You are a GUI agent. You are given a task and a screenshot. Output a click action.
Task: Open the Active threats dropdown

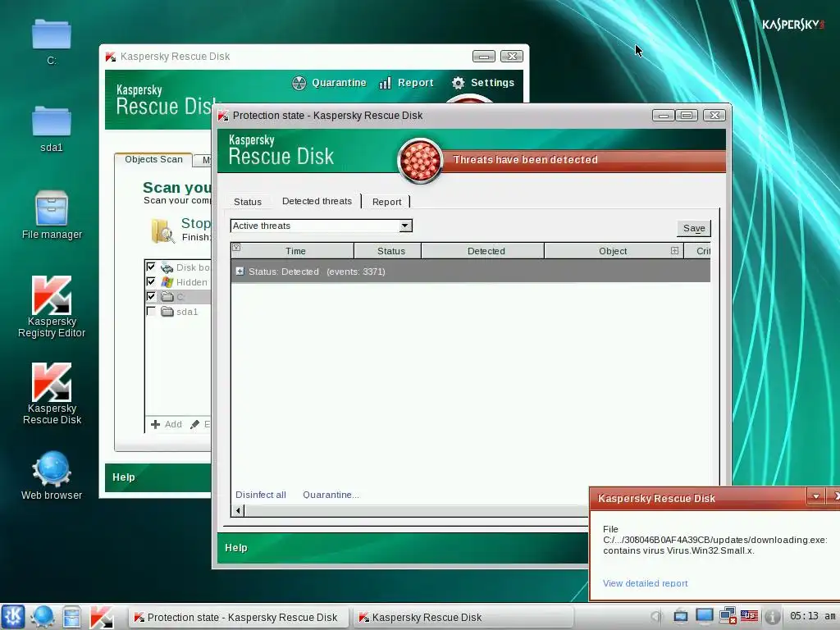(x=405, y=226)
